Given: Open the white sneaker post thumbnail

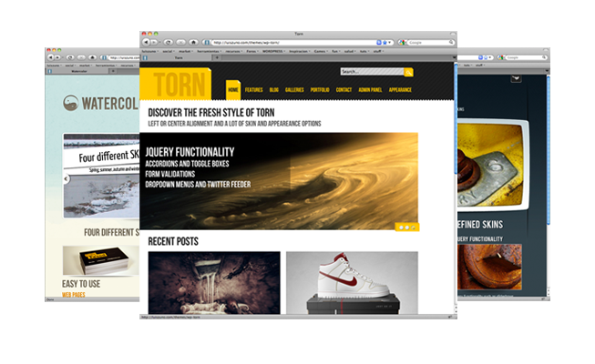Looking at the screenshot, I should (x=352, y=282).
